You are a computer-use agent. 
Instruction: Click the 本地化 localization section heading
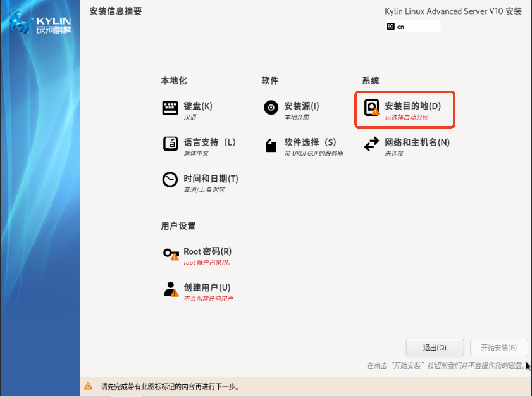[x=174, y=80]
